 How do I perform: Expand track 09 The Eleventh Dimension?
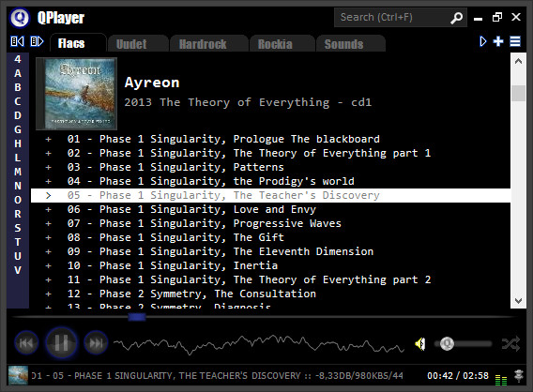pos(49,251)
